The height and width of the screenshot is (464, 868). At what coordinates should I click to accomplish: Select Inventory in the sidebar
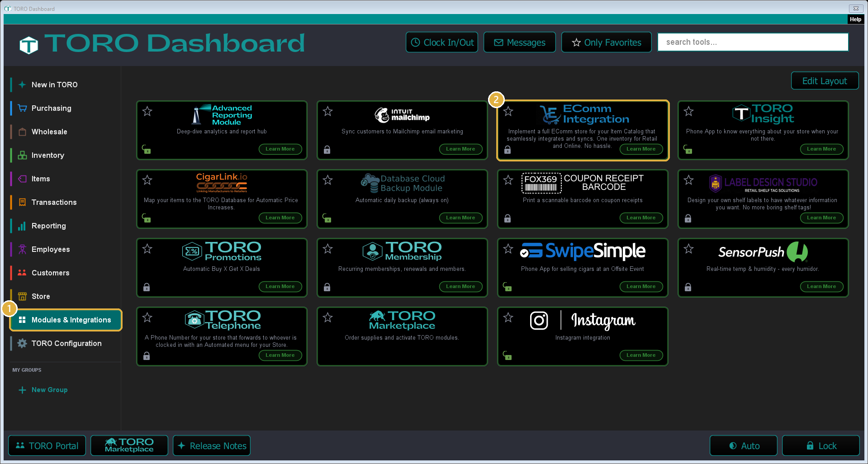point(65,155)
